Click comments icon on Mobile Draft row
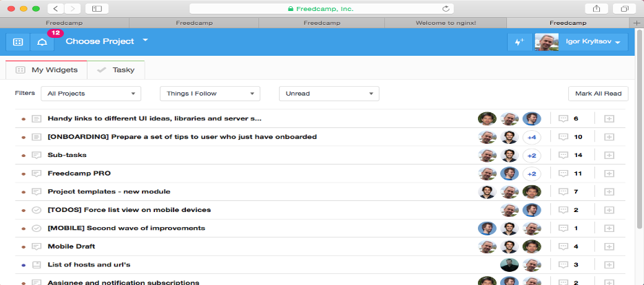Image resolution: width=644 pixels, height=285 pixels. (563, 246)
